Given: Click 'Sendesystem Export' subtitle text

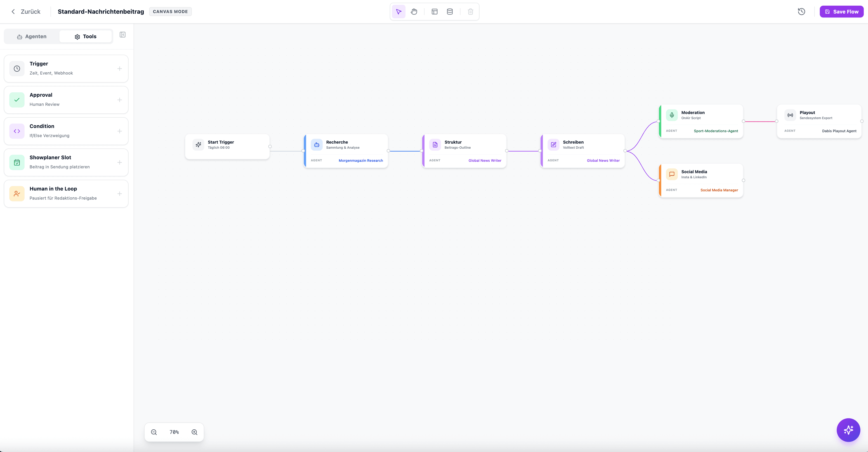Looking at the screenshot, I should (816, 118).
